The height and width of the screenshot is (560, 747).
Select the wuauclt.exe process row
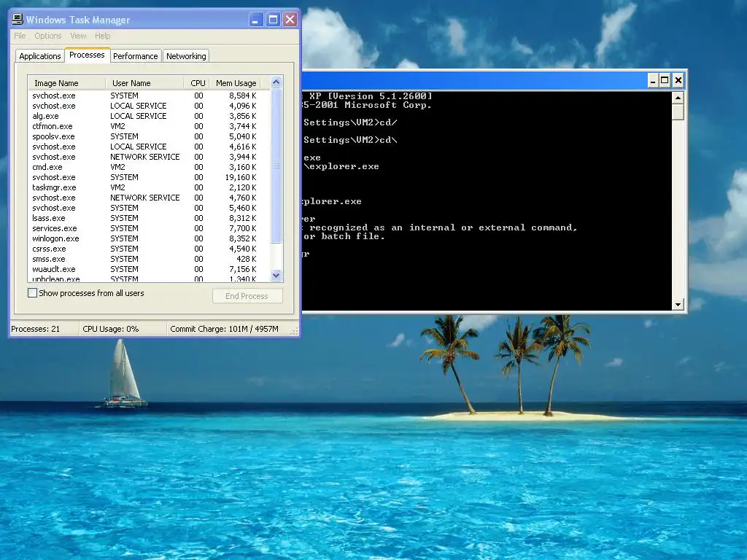click(149, 269)
